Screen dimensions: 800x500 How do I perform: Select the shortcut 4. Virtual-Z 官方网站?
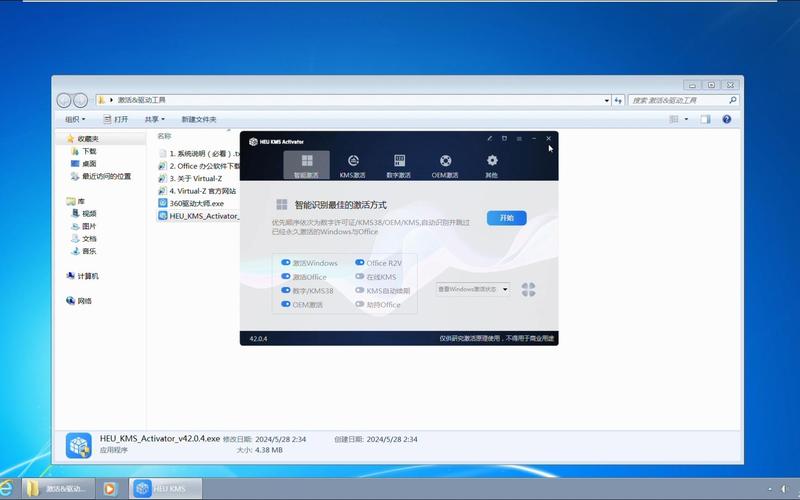pos(199,191)
